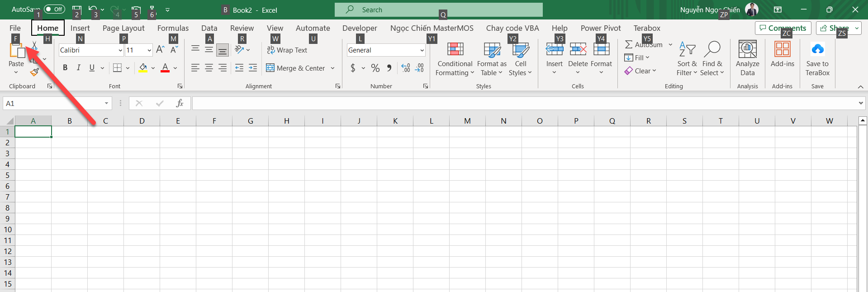The height and width of the screenshot is (292, 868).
Task: Click Sort & Filter button
Action: (x=687, y=59)
